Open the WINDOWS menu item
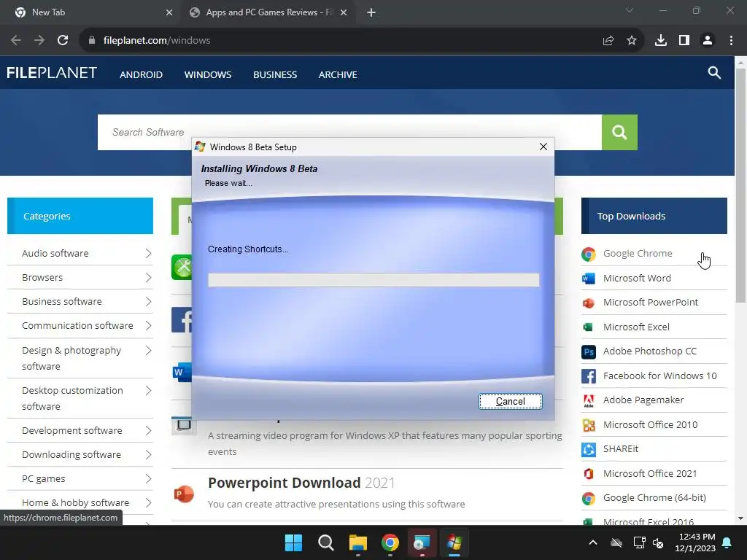The height and width of the screenshot is (560, 747). pos(208,75)
